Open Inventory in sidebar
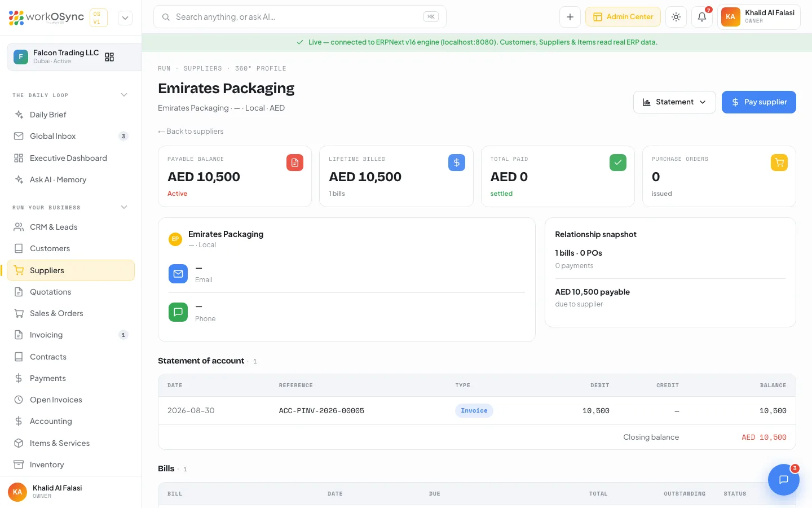The image size is (812, 508). click(70, 465)
